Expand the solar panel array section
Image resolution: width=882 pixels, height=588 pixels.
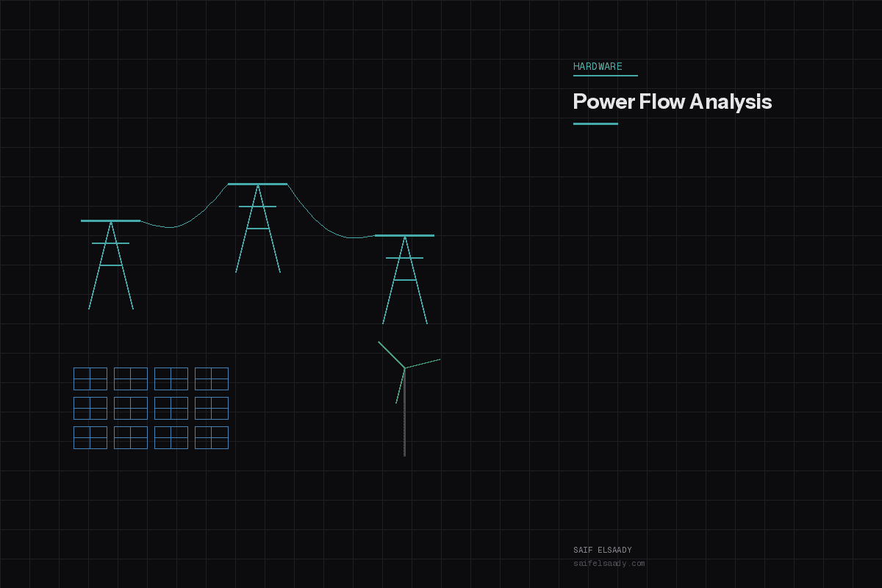click(151, 408)
